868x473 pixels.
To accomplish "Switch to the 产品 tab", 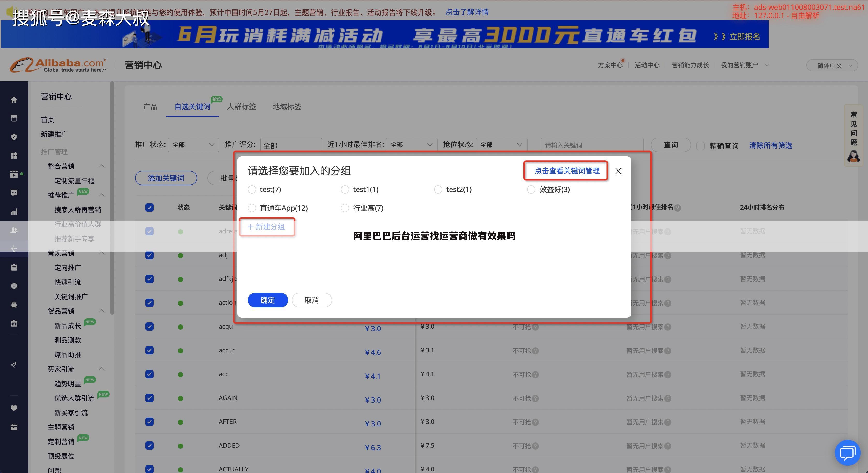I will point(150,107).
